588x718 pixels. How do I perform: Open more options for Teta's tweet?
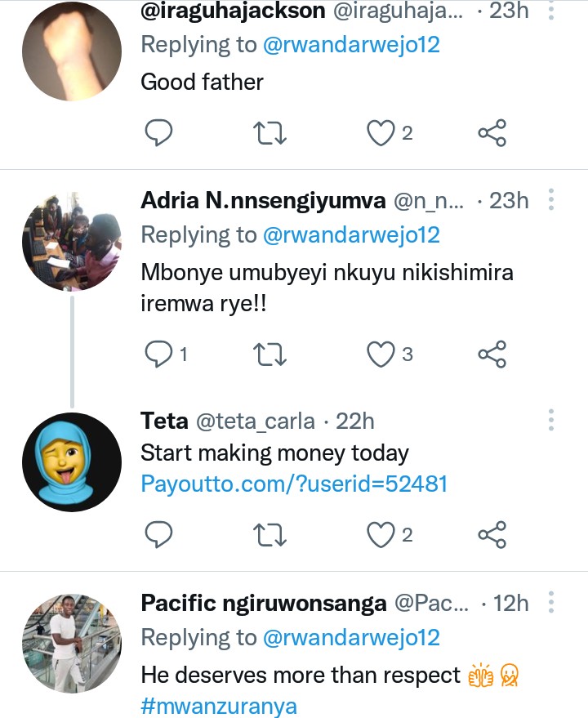(x=551, y=421)
